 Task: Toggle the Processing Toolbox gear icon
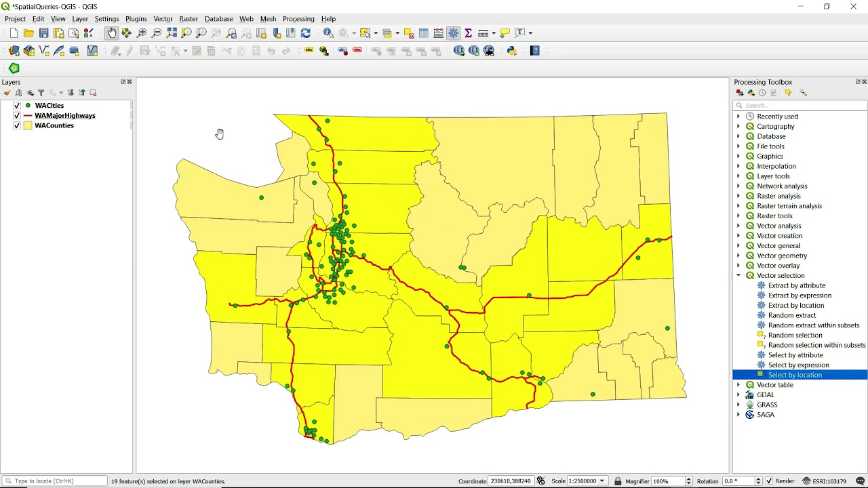coord(454,33)
